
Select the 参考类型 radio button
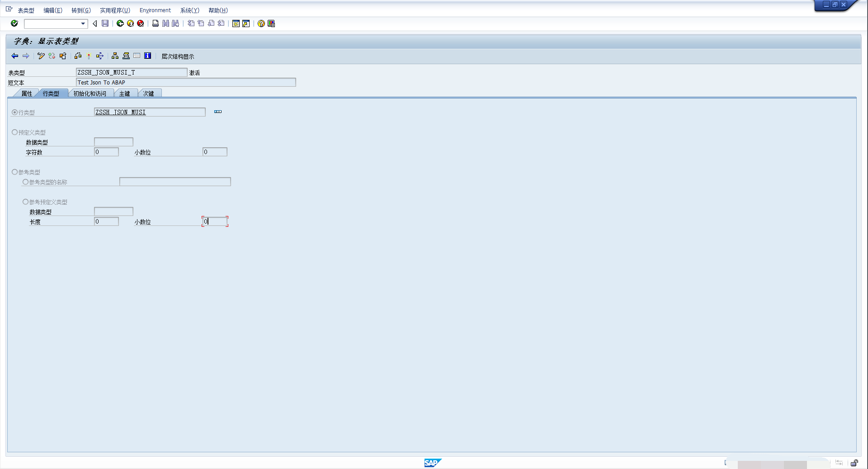[14, 172]
